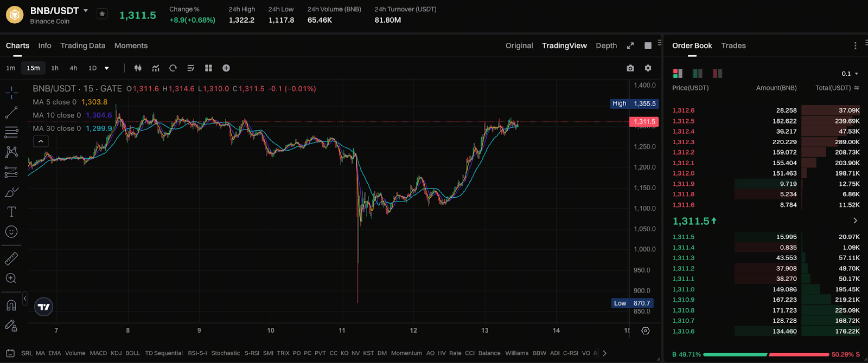Click the refresh/replay circular arrow icon
Screen dimensions: 868x363
click(173, 68)
